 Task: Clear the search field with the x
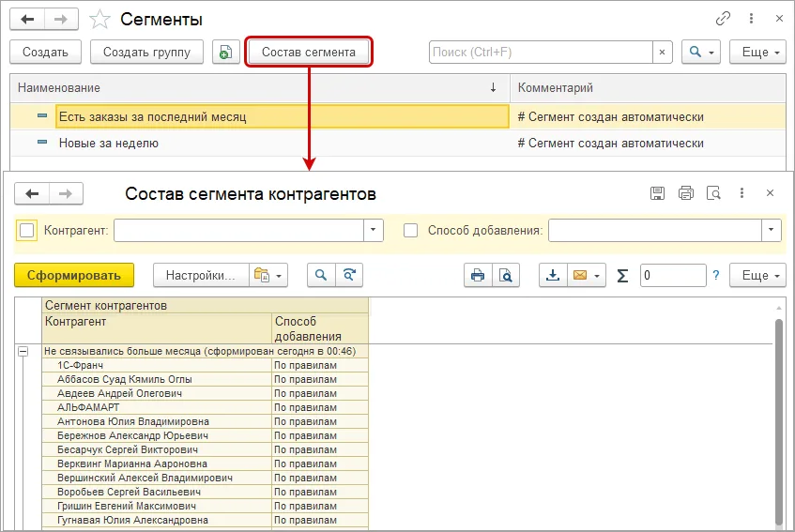pos(662,53)
